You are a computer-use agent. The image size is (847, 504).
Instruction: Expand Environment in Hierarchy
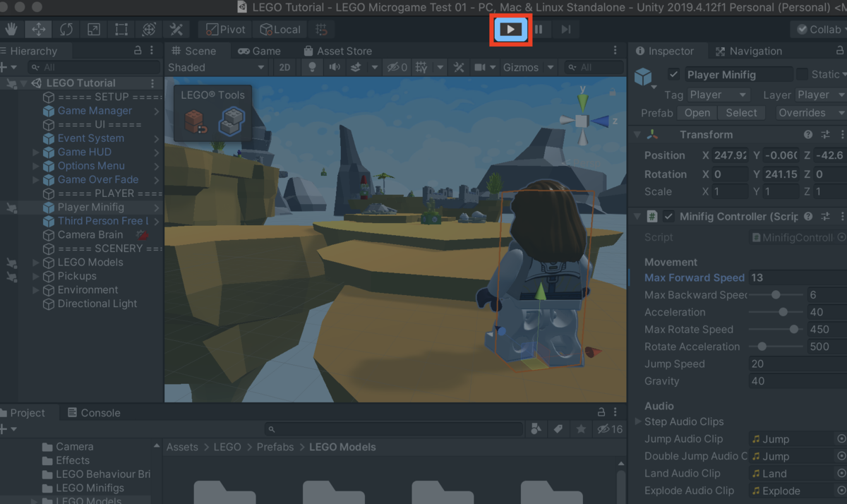(36, 290)
